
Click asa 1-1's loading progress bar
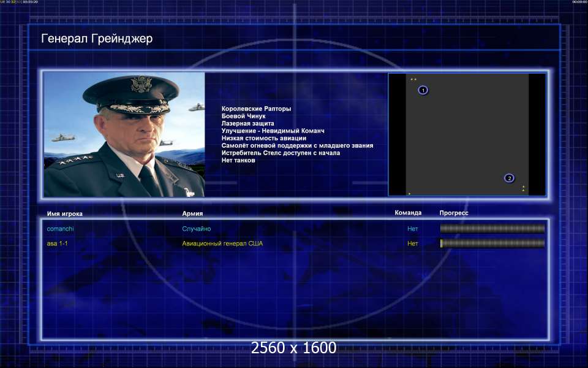[x=492, y=243]
